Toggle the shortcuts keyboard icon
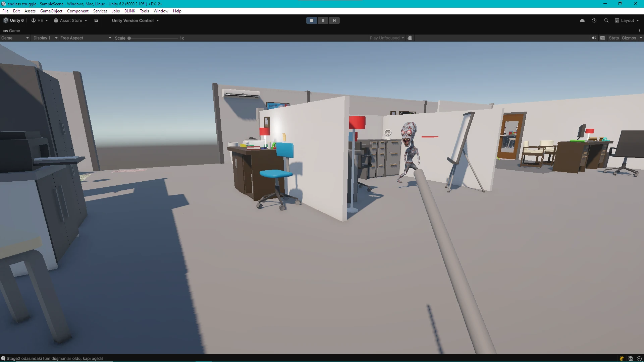 603,38
